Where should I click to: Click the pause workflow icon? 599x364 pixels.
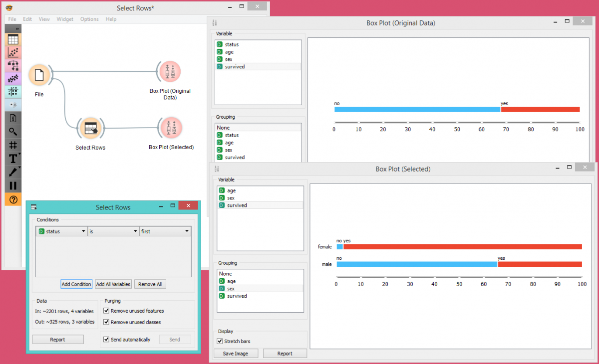13,185
